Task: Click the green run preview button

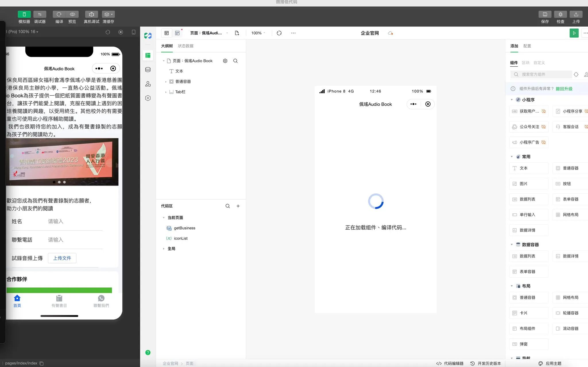Action: click(574, 33)
